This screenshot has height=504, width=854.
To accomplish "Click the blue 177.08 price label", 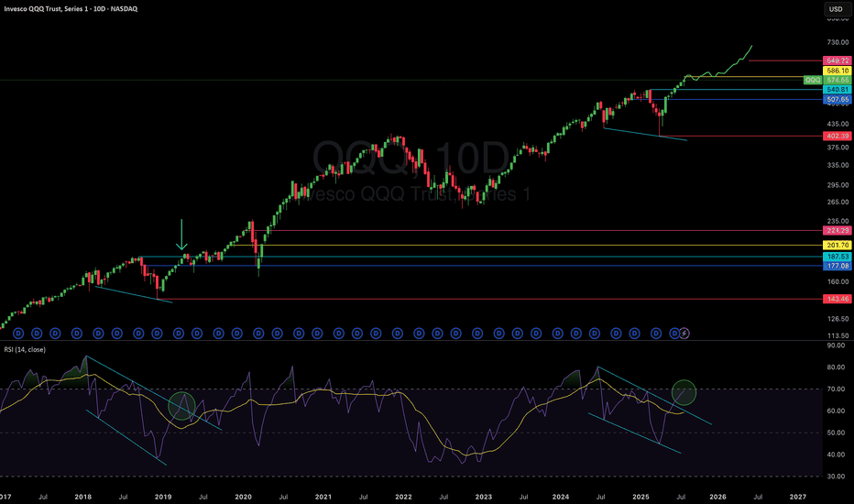I will point(838,266).
